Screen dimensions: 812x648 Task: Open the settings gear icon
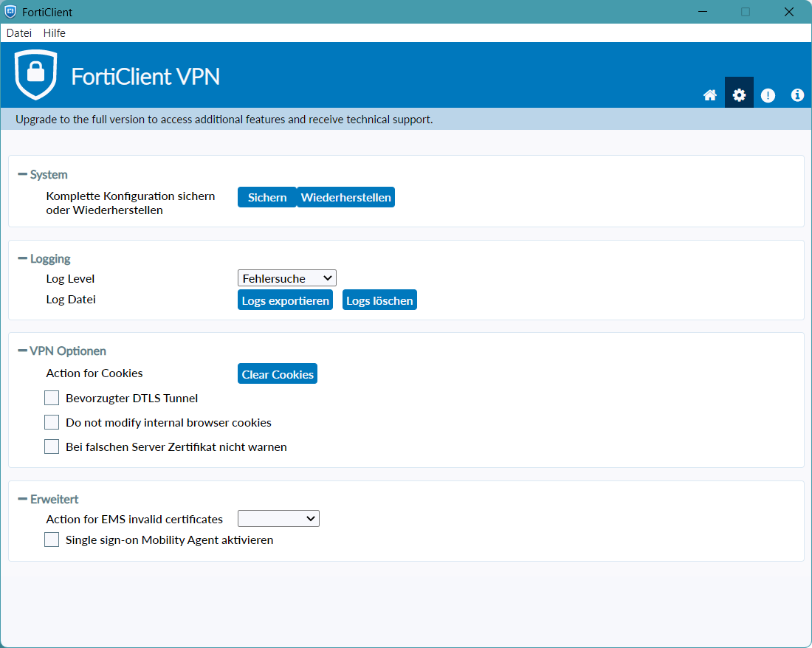739,95
